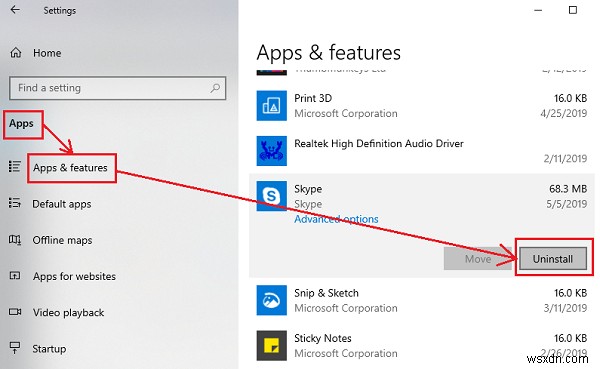Click the Apps category heading
Viewport: 600px width, 369px height.
(x=21, y=124)
